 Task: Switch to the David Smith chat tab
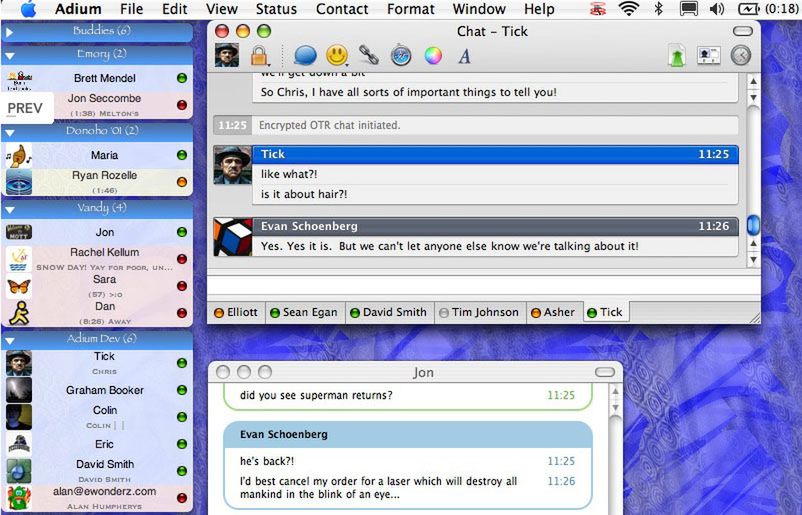(390, 312)
